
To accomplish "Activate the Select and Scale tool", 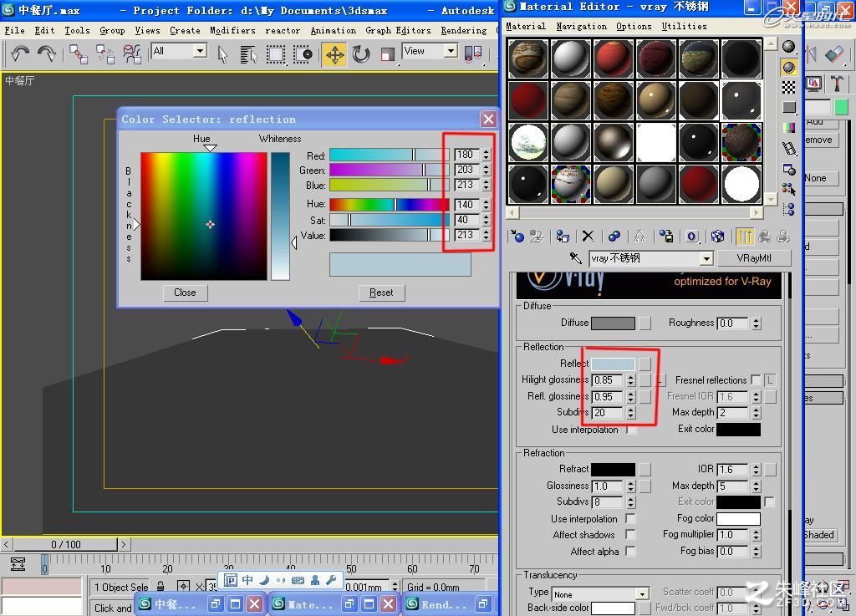I will point(387,54).
